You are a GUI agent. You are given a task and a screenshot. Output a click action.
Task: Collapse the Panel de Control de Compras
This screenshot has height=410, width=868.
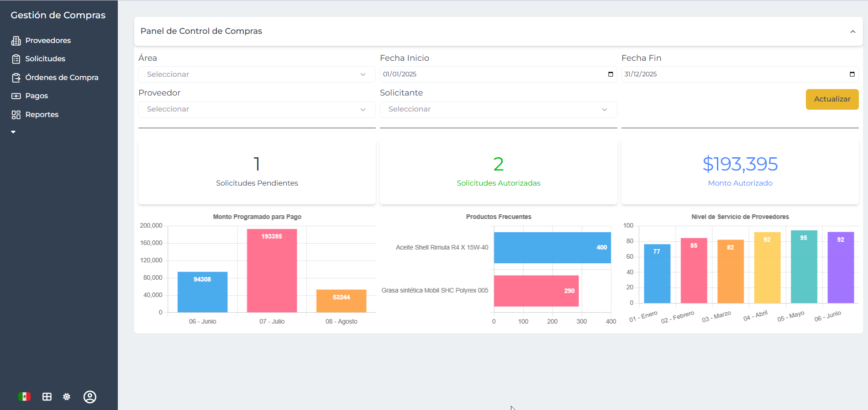pos(852,32)
